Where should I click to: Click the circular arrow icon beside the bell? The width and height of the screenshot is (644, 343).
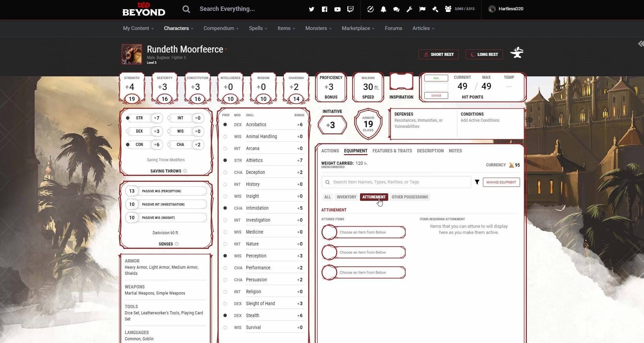click(x=371, y=9)
